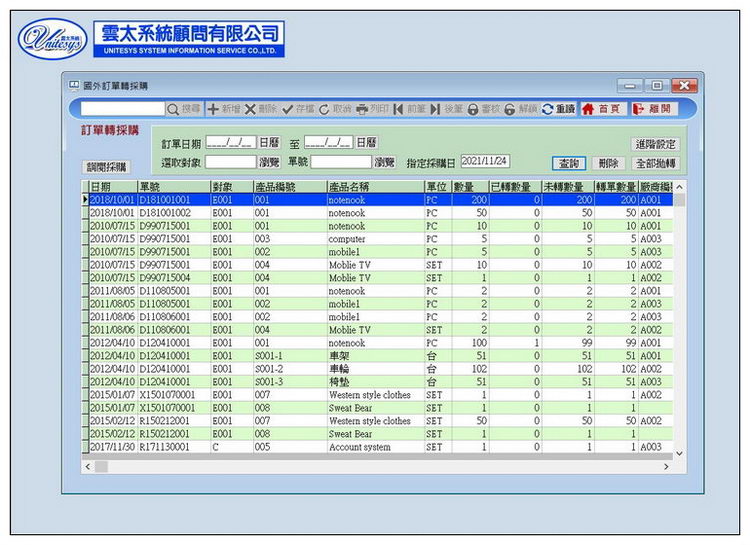This screenshot has height=545, width=750.
Task: Click the vertical scrollbar down arrow
Action: (680, 452)
